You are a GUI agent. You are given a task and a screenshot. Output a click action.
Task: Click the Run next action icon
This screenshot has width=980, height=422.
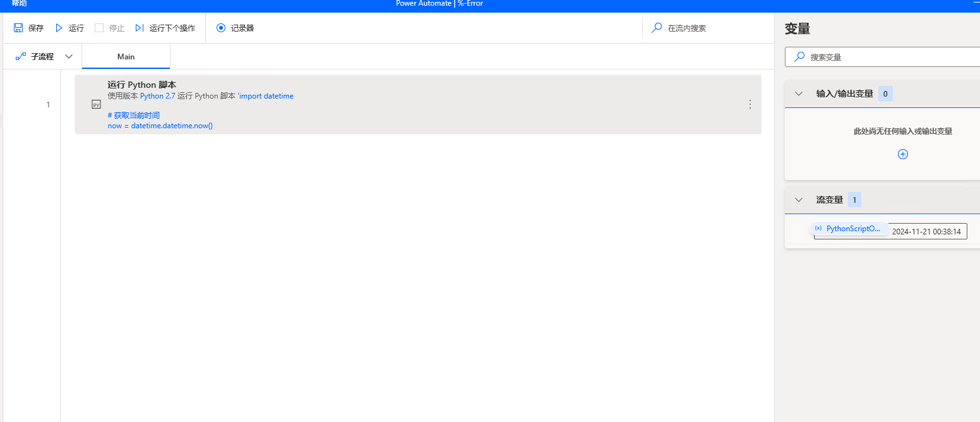pyautogui.click(x=140, y=28)
